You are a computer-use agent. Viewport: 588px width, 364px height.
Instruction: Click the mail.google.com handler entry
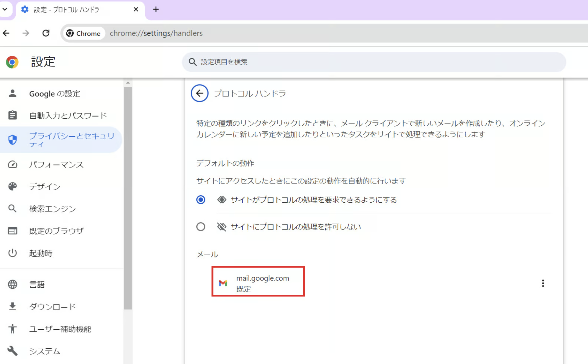262,278
